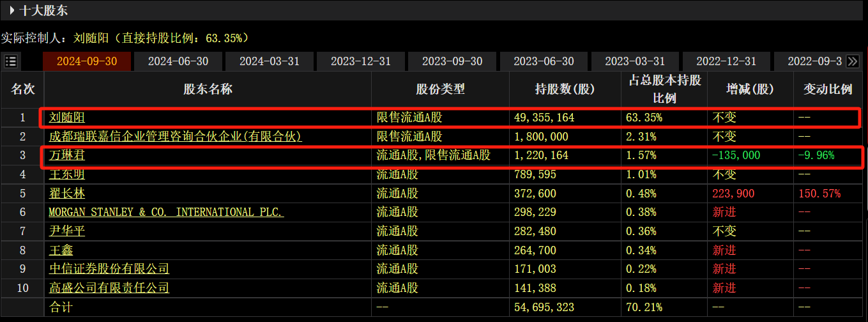Image resolution: width=868 pixels, height=322 pixels.
Task: Open the 中信证券股份有限公司 shareholder link
Action: [109, 269]
